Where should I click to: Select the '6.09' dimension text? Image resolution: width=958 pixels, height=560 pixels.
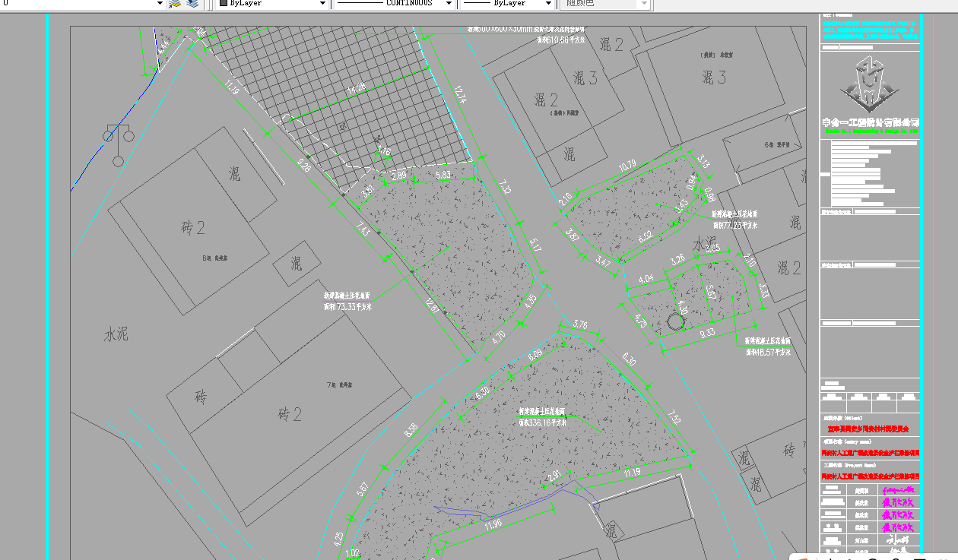pyautogui.click(x=535, y=354)
